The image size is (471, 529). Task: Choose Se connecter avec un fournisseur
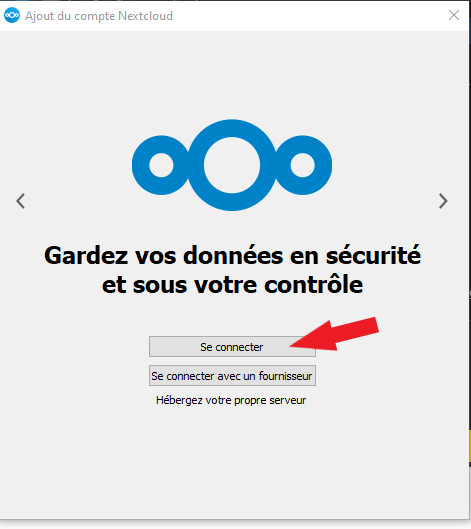232,375
